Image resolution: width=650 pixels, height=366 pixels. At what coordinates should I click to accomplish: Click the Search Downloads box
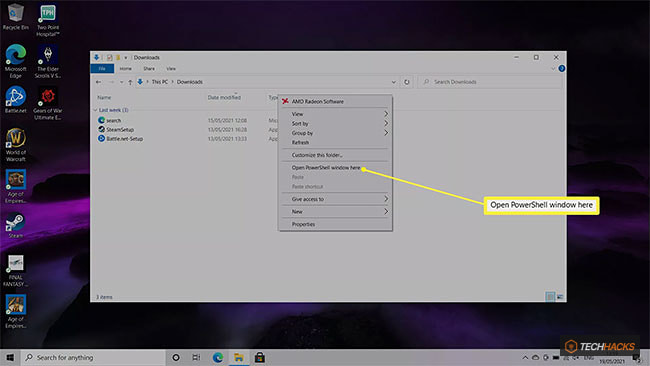click(x=490, y=82)
